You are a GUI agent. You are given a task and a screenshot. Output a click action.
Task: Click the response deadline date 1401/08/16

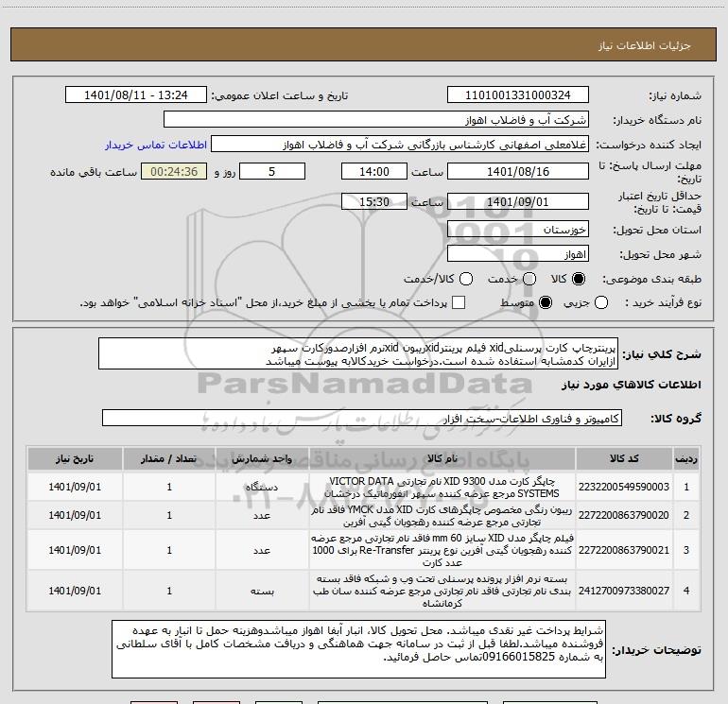tap(518, 171)
